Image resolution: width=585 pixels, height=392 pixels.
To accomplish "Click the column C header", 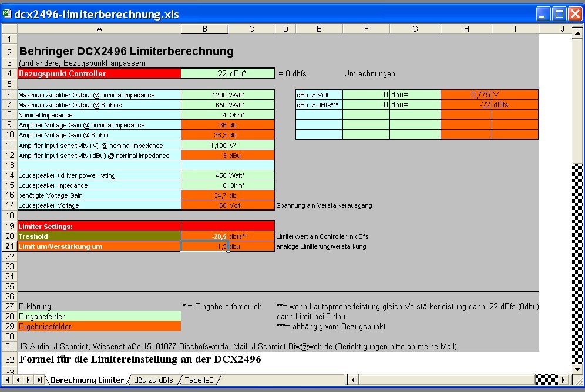I will 251,29.
